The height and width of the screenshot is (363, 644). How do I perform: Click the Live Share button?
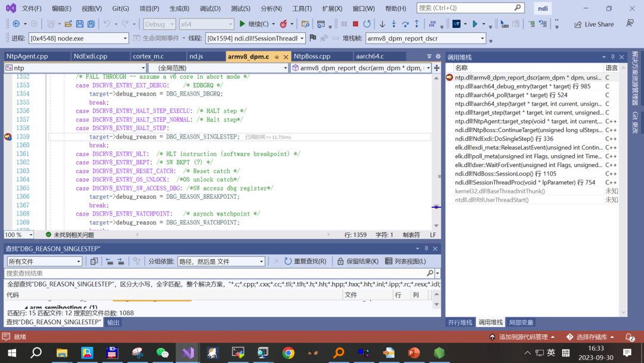[x=594, y=24]
